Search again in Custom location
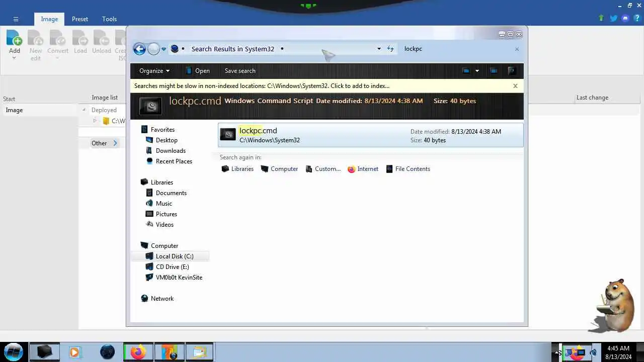This screenshot has height=362, width=644. pyautogui.click(x=323, y=169)
